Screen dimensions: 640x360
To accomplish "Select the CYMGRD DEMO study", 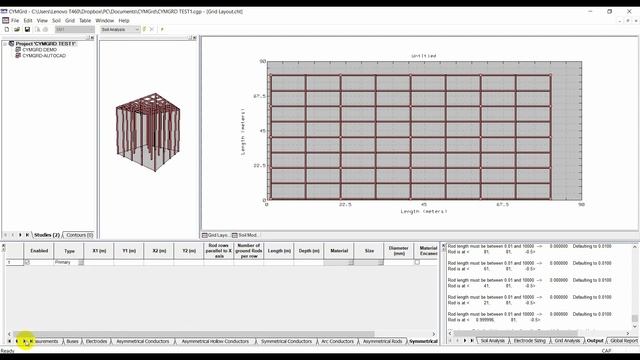I will coord(40,49).
